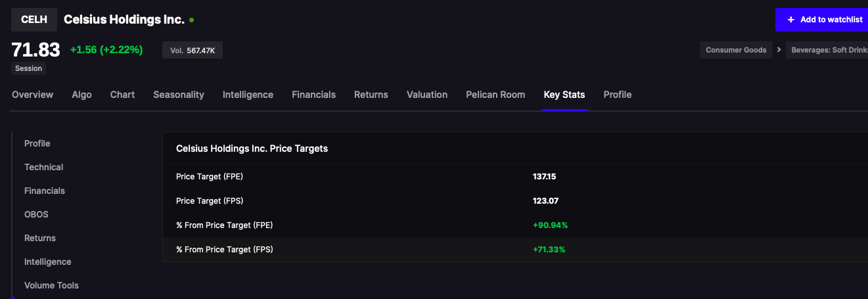This screenshot has height=299, width=868.
Task: Open the Consumer Goods sector link
Action: click(736, 50)
